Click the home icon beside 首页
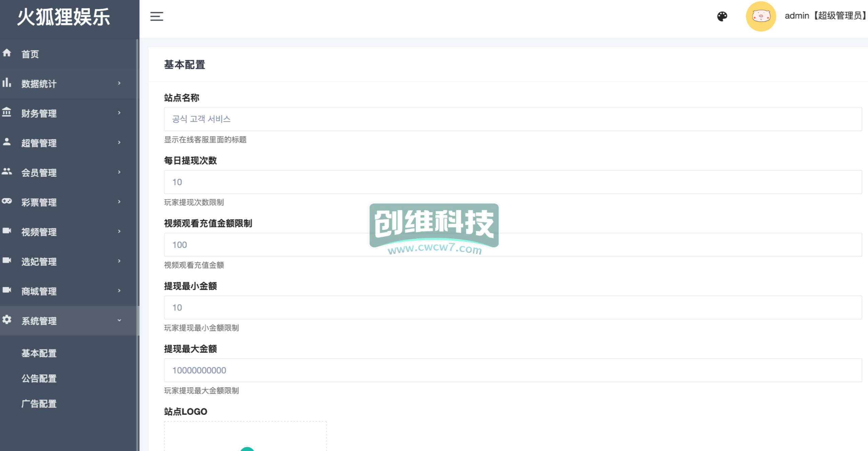868x451 pixels. (x=7, y=53)
